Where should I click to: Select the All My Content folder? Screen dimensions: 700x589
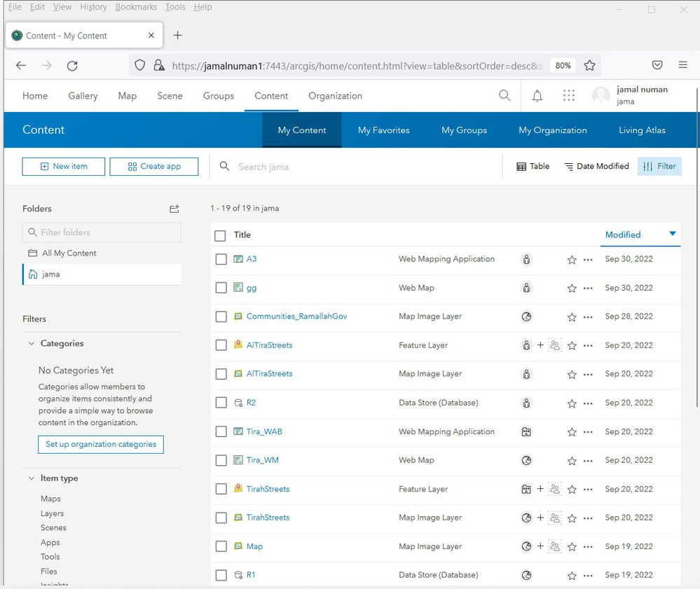click(x=102, y=254)
